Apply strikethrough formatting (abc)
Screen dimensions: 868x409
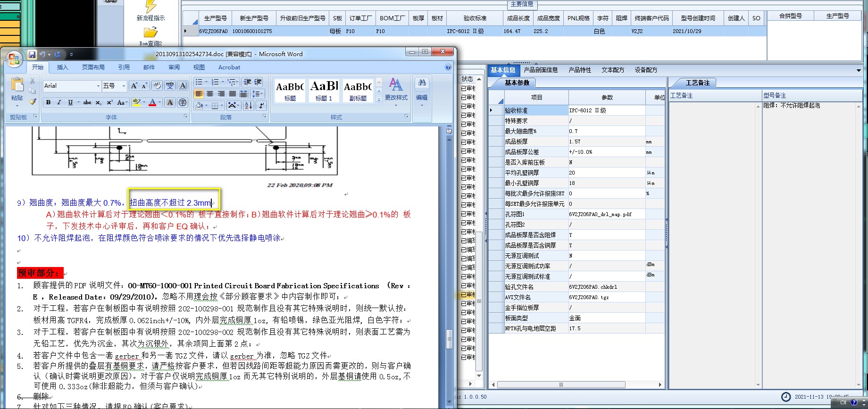click(x=87, y=102)
